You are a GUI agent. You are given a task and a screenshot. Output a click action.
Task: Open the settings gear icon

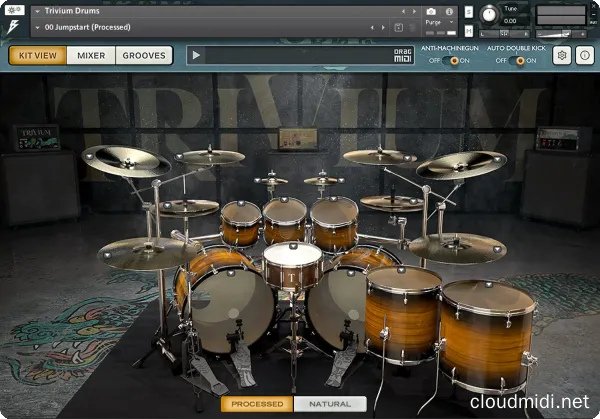click(x=562, y=56)
